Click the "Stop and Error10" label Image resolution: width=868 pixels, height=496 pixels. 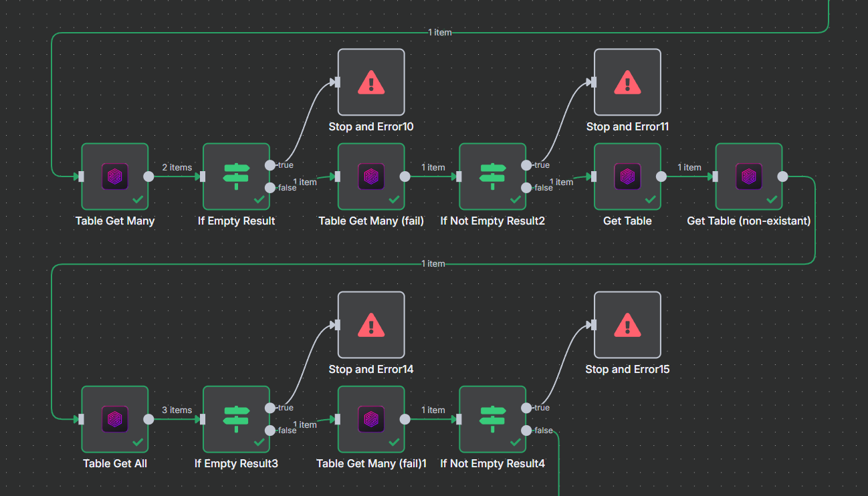tap(371, 126)
